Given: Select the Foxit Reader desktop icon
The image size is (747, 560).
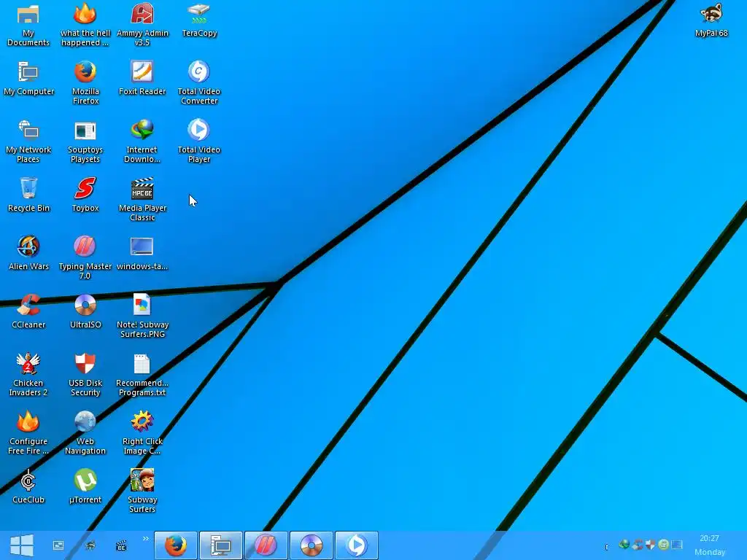Looking at the screenshot, I should 142,79.
